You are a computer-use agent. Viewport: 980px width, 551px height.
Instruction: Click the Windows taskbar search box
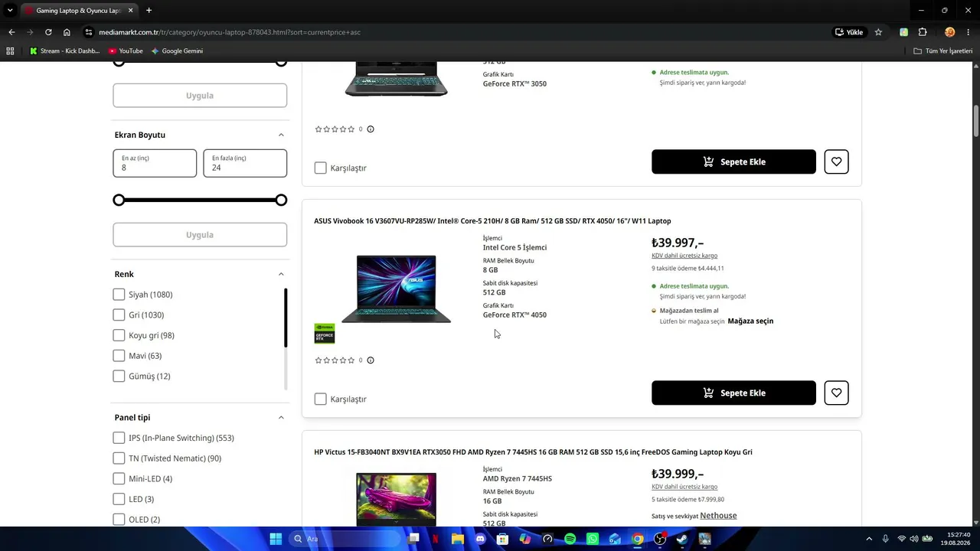point(346,539)
